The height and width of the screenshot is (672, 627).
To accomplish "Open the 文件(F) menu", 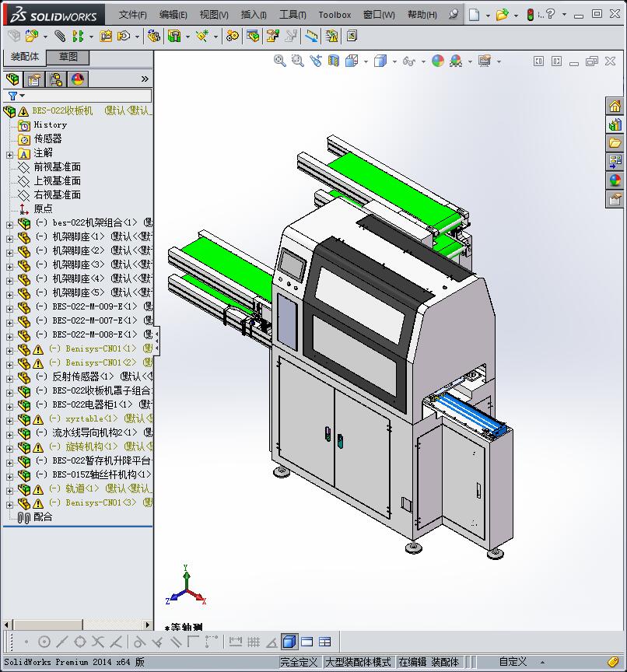I will [x=132, y=15].
